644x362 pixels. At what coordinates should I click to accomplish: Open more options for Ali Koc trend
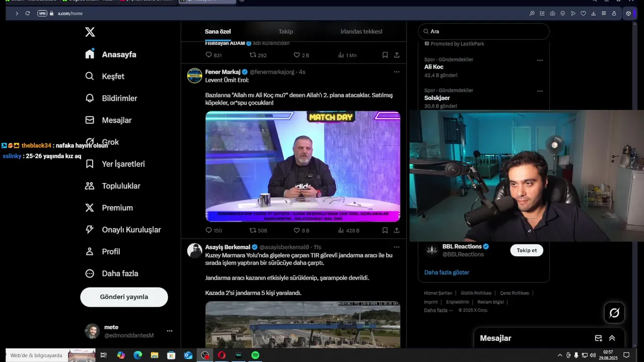point(540,60)
